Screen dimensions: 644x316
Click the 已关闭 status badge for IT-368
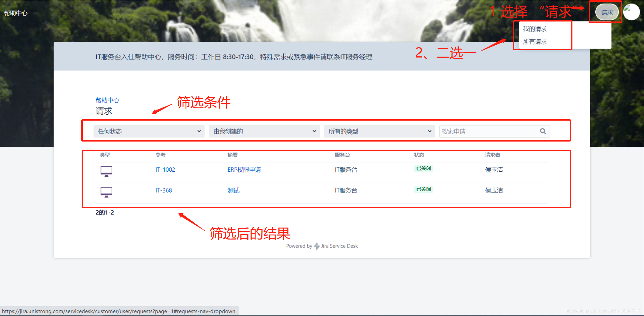click(423, 189)
